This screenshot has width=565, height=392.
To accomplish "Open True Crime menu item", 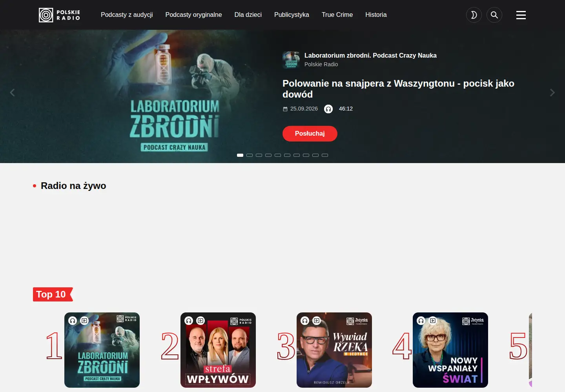I will coord(337,15).
